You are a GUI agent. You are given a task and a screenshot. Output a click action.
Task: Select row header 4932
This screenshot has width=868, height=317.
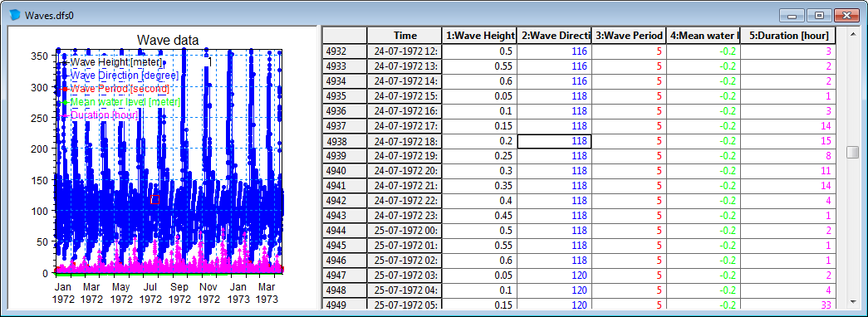coord(345,51)
